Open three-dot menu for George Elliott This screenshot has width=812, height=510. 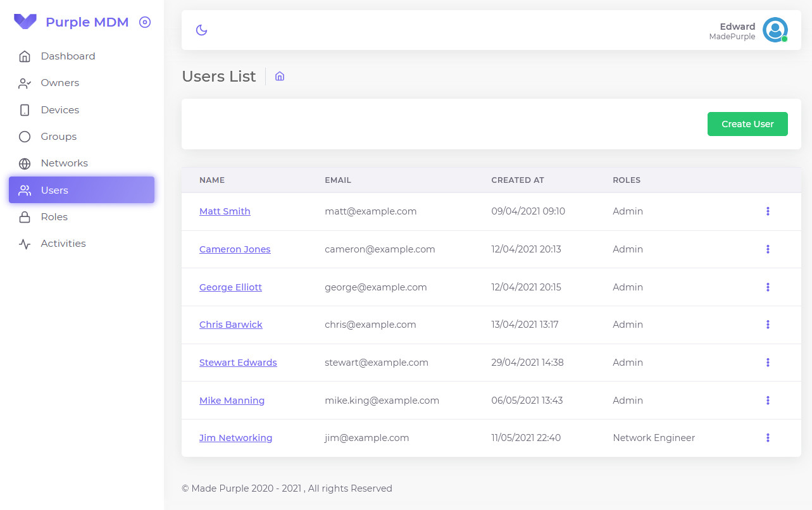(x=768, y=287)
